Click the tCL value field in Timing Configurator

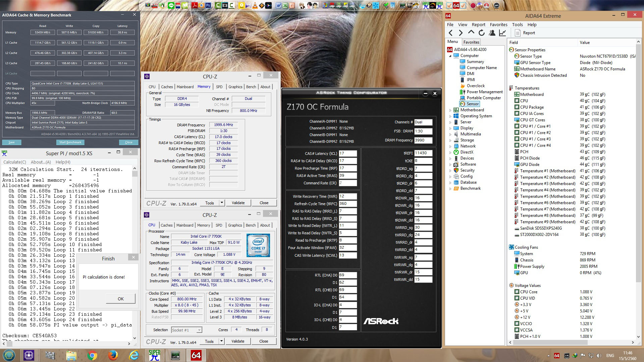coord(347,154)
